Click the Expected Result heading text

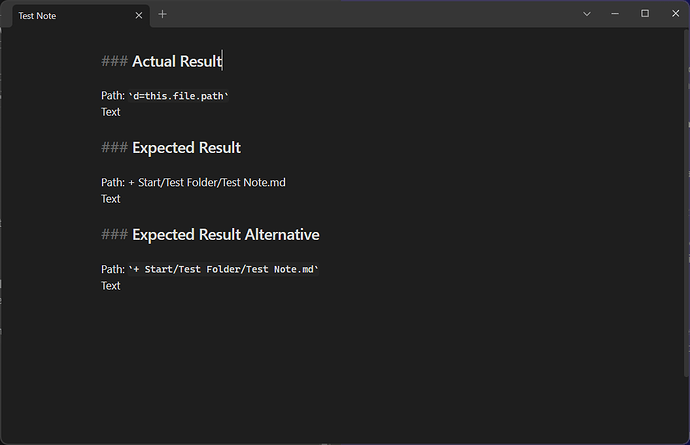tap(186, 148)
